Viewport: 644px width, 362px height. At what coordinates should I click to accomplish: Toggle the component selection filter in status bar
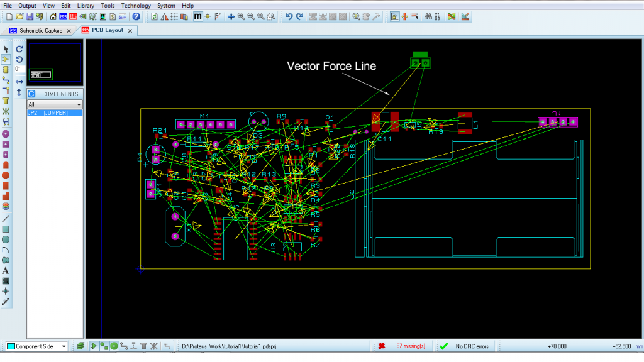[94, 346]
